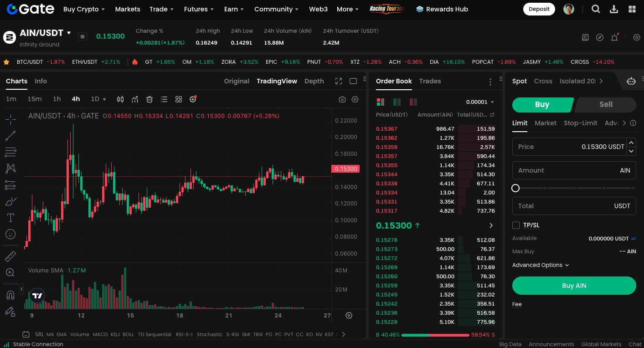Select the candlestick chart type icon

[120, 99]
